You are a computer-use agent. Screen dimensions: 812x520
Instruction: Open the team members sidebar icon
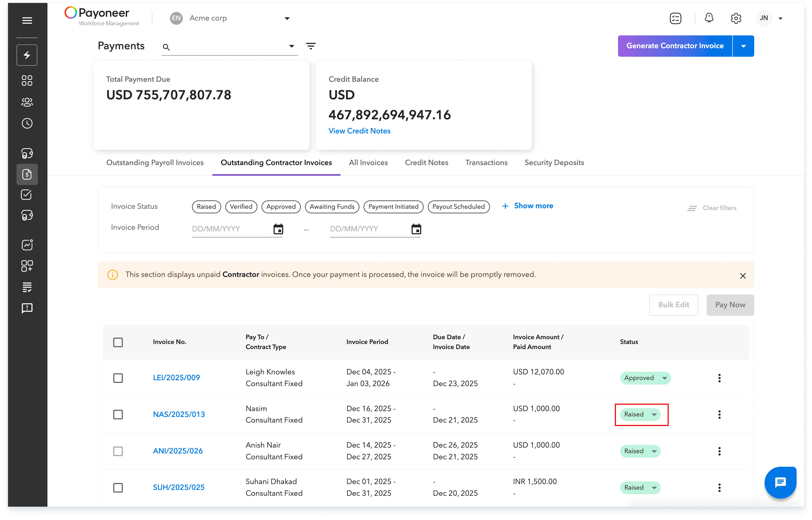(27, 102)
